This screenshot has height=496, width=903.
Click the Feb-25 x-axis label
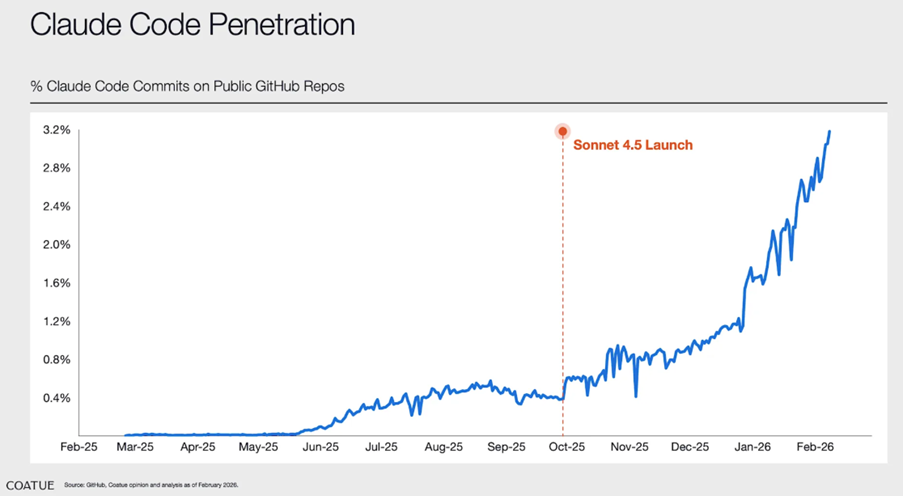[79, 447]
